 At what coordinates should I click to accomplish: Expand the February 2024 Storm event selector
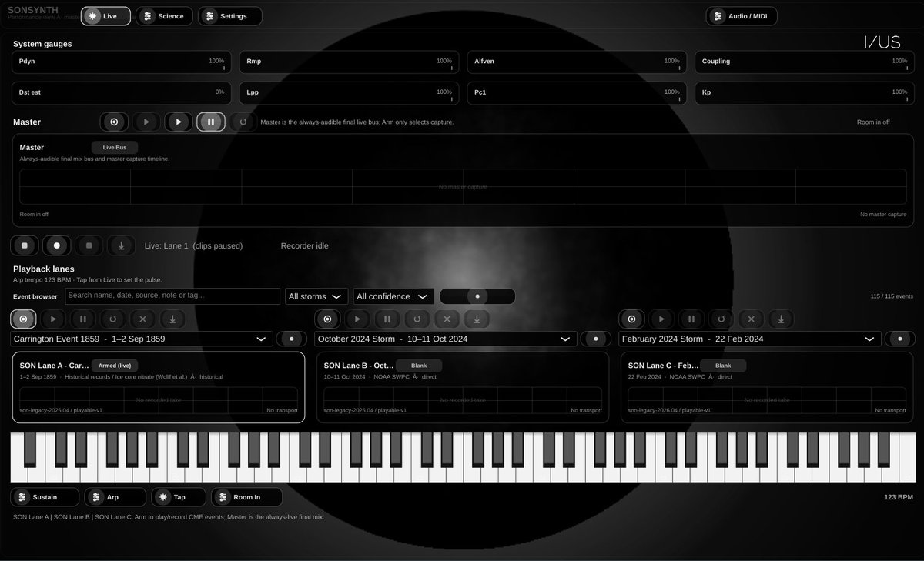pos(750,339)
